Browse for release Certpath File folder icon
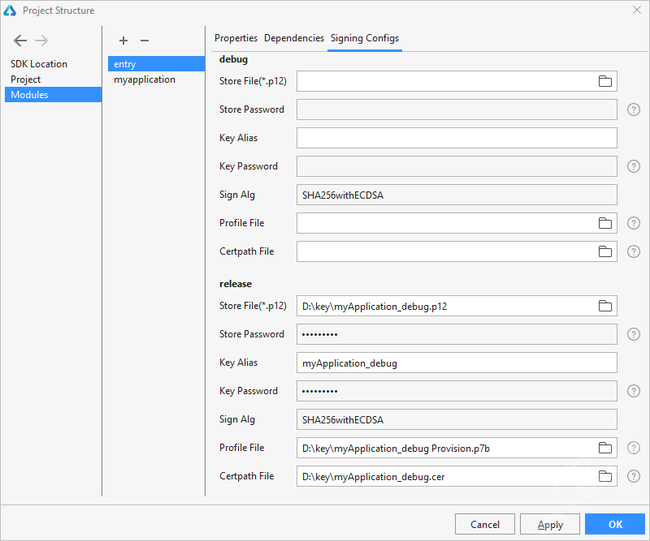This screenshot has width=650, height=541. tap(605, 476)
